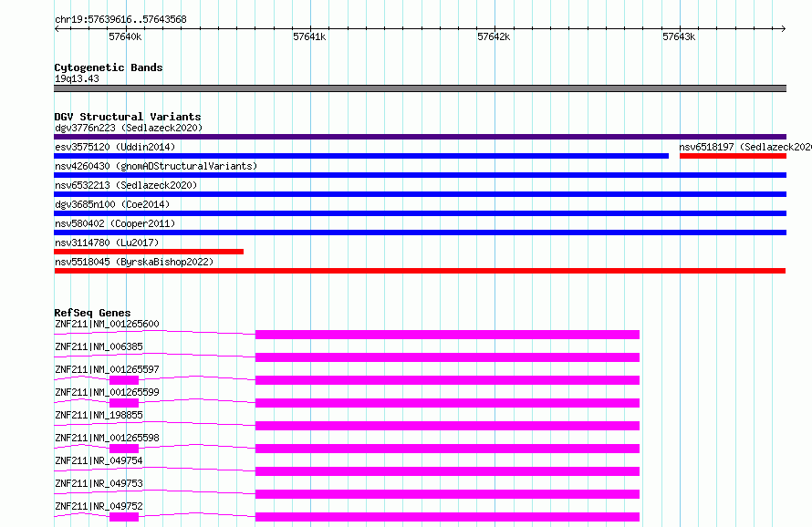Image resolution: width=812 pixels, height=527 pixels.
Task: Click the large exon of NR_049752
Action: click(x=447, y=517)
